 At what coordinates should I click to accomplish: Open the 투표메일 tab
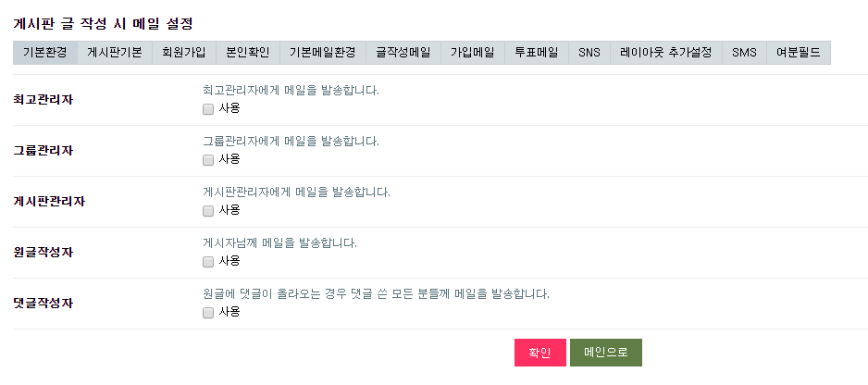tap(537, 53)
